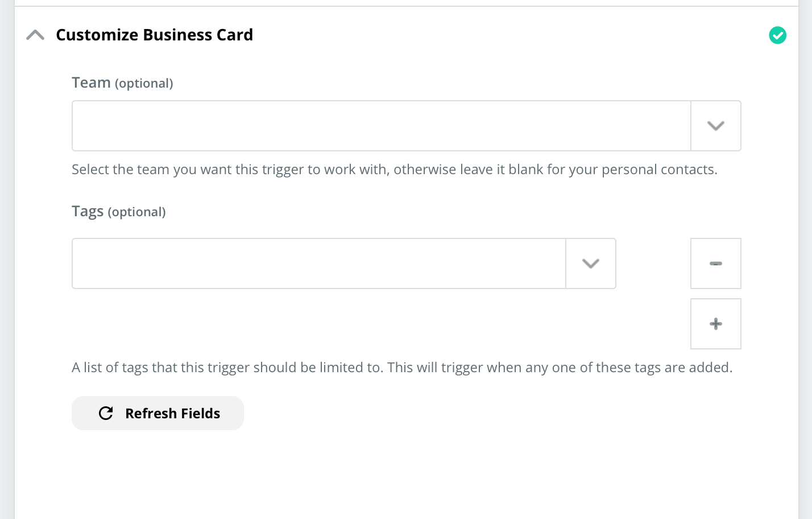Open the Team dropdown arrow
The image size is (812, 519).
point(715,126)
